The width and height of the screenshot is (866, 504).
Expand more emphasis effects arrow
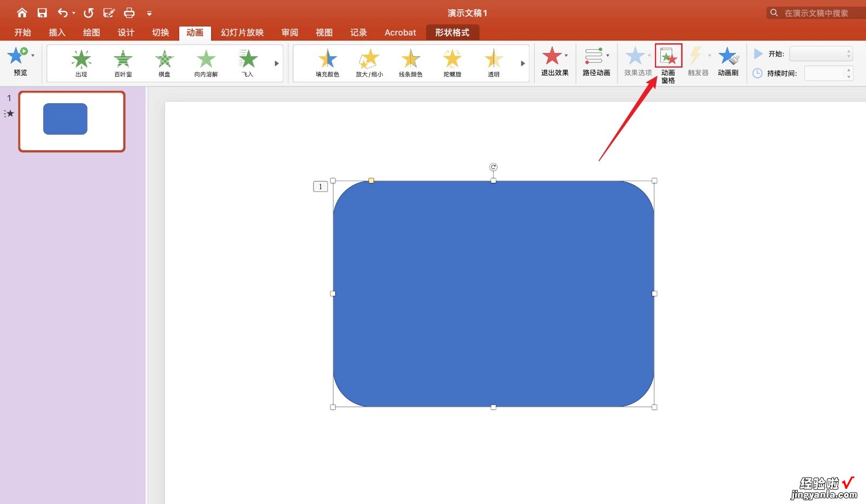coord(523,63)
